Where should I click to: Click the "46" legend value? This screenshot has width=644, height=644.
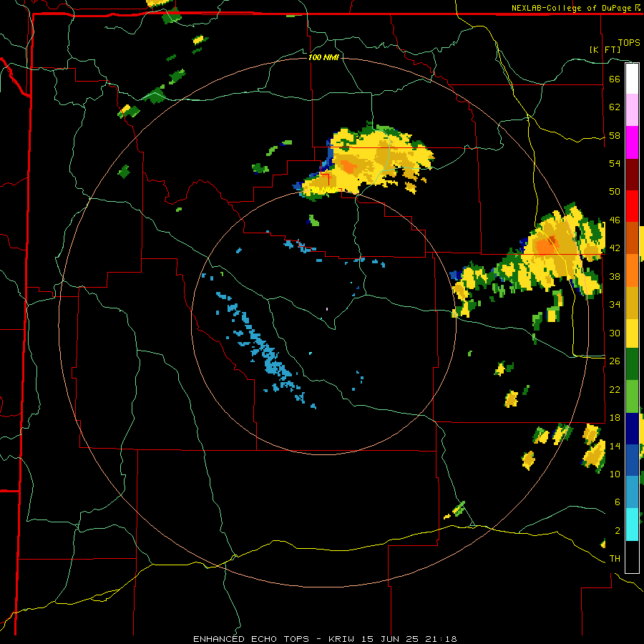615,220
